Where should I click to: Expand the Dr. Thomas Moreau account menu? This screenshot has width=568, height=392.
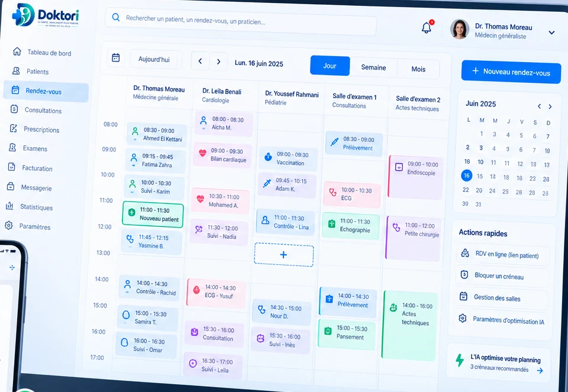pyautogui.click(x=551, y=33)
